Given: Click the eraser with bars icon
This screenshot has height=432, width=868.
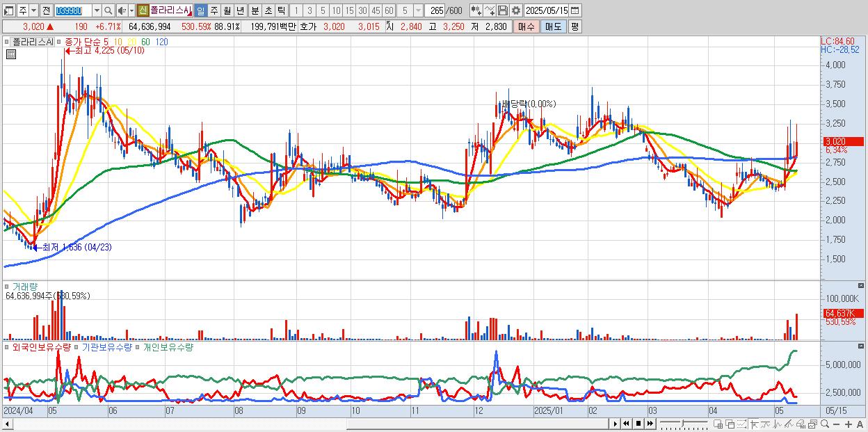Looking at the screenshot, I should pyautogui.click(x=801, y=424).
